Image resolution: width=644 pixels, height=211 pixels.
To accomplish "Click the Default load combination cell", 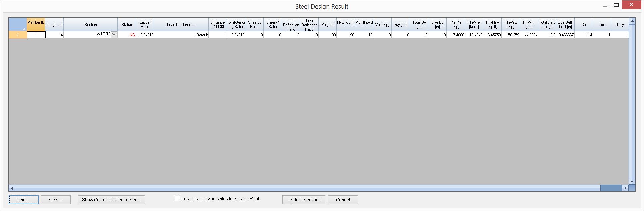I will [x=181, y=35].
